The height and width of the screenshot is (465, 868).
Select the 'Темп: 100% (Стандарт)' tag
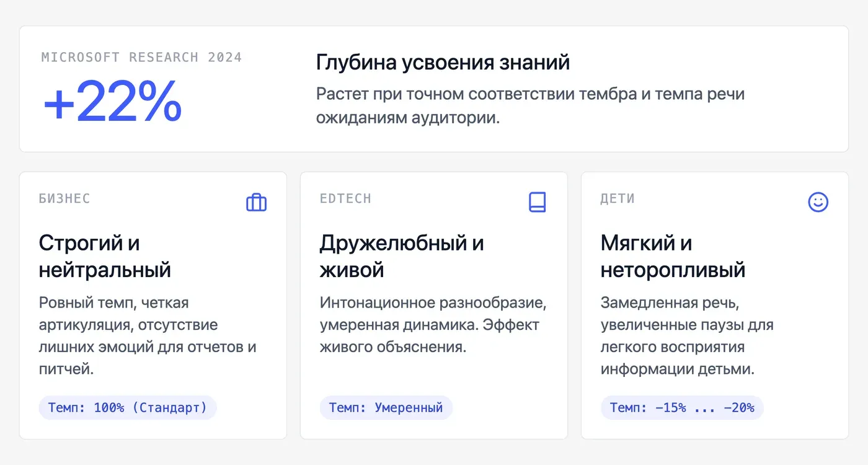128,407
